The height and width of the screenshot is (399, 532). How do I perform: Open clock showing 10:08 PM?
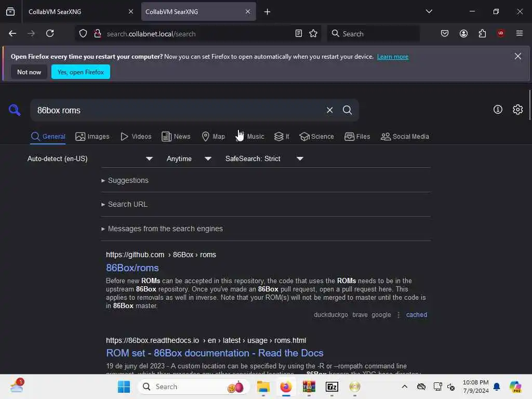click(476, 387)
